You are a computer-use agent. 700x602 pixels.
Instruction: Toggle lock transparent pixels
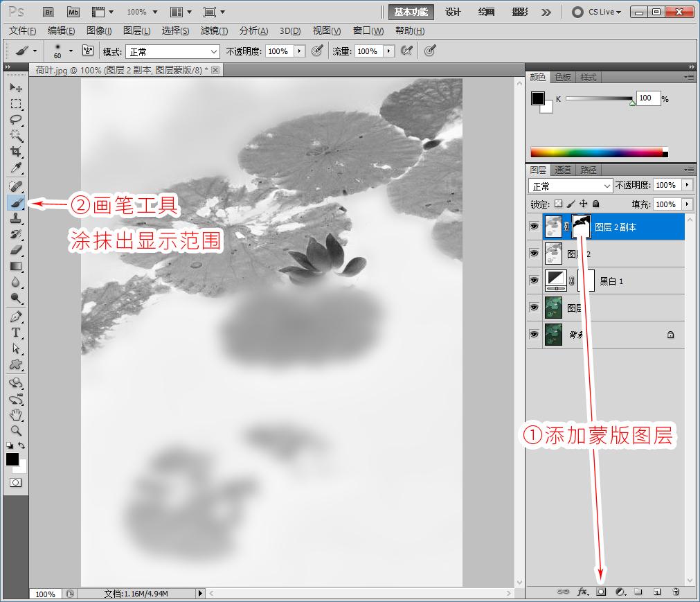(559, 204)
